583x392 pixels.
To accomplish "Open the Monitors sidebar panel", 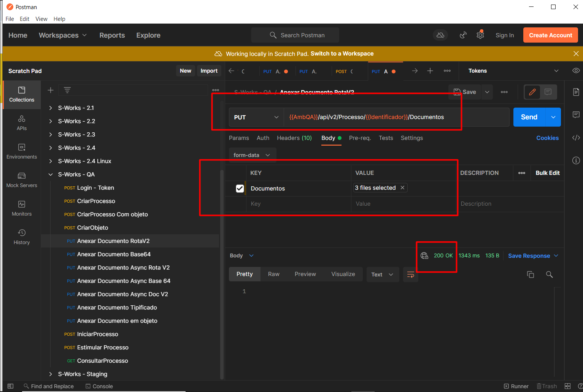I will click(x=22, y=209).
